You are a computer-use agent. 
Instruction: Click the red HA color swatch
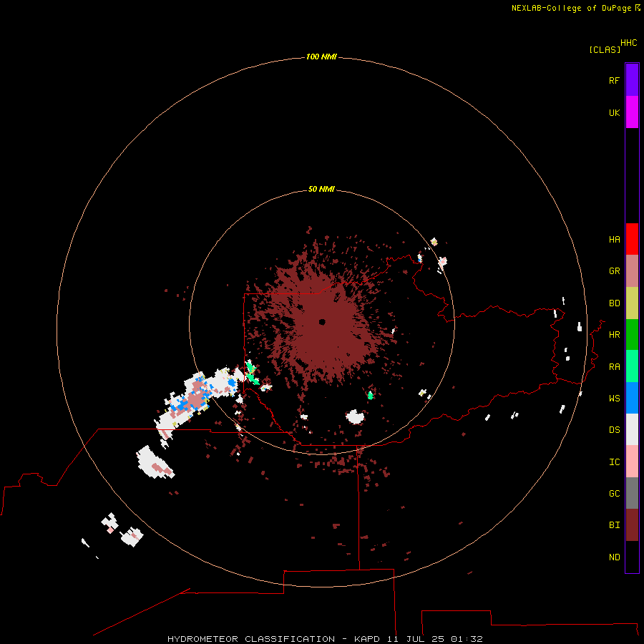click(x=632, y=239)
